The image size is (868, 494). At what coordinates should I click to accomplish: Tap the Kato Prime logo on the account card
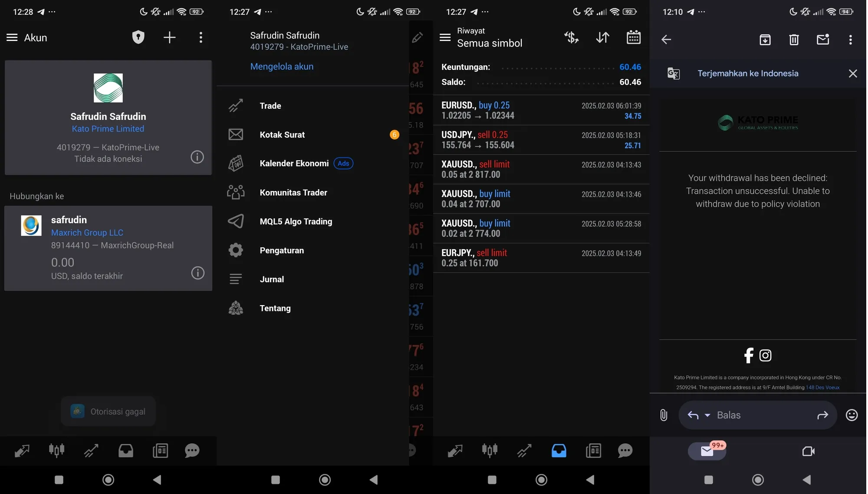coord(108,88)
